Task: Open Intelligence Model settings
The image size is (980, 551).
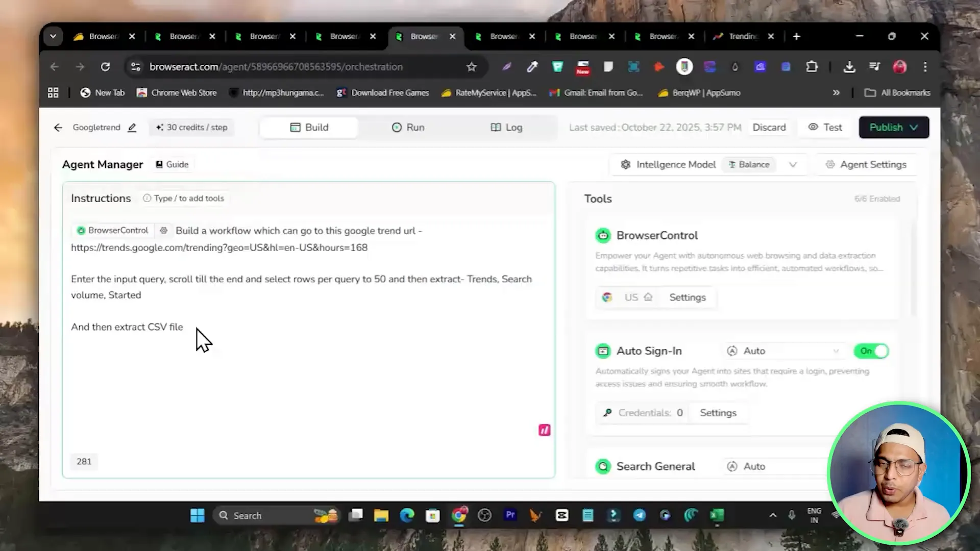Action: (668, 164)
